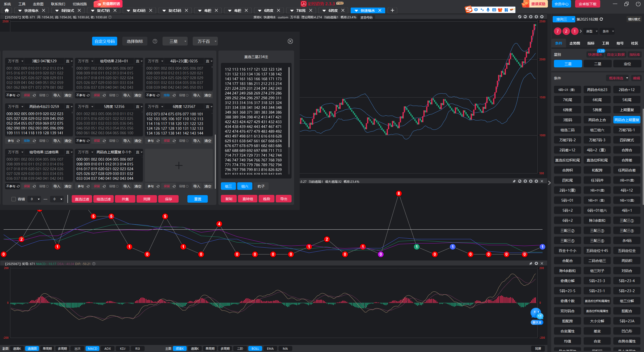Select the 两码合上期重复 condition button
The image size is (644, 352).
627,120
